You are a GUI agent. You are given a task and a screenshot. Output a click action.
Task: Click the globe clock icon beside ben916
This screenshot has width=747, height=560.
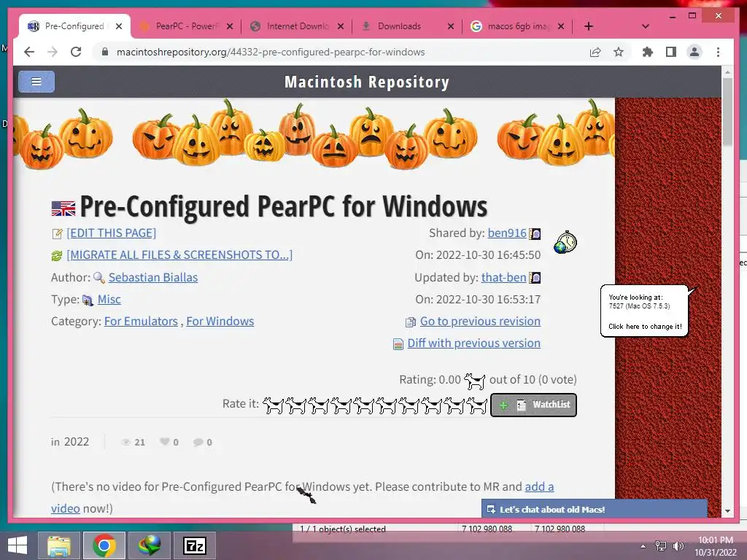(x=565, y=242)
